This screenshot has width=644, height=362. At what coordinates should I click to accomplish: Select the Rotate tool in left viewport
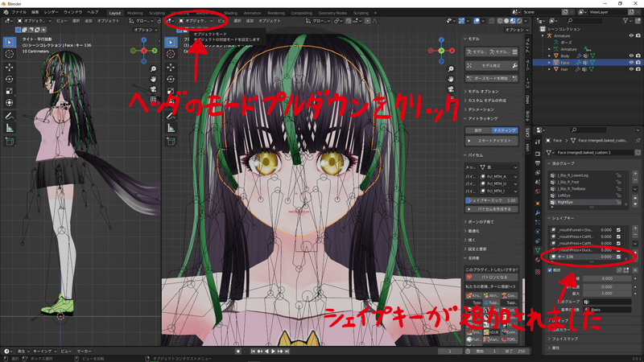coord(10,79)
